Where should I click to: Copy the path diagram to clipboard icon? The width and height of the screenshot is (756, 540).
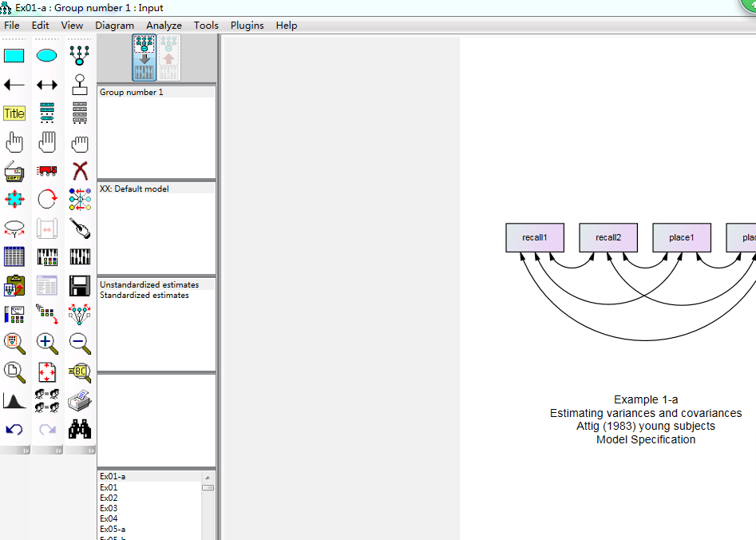pos(14,286)
